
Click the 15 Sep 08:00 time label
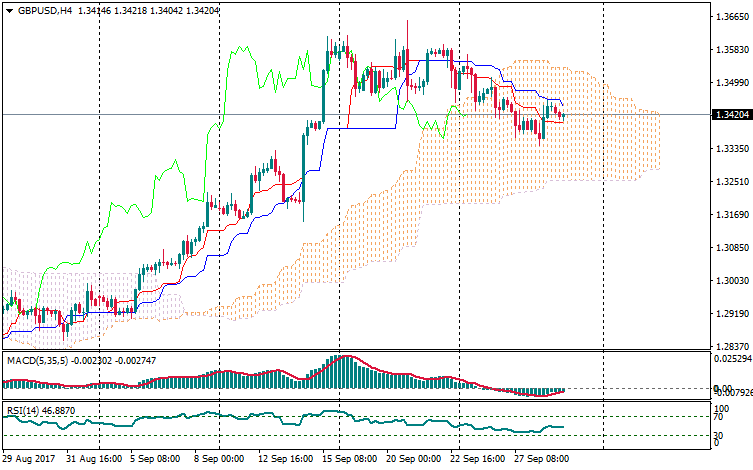point(352,460)
